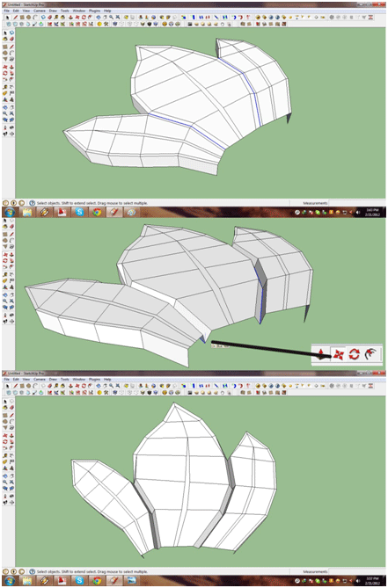Click the help question icon in lower status bar
388x588 pixels.
click(x=32, y=571)
